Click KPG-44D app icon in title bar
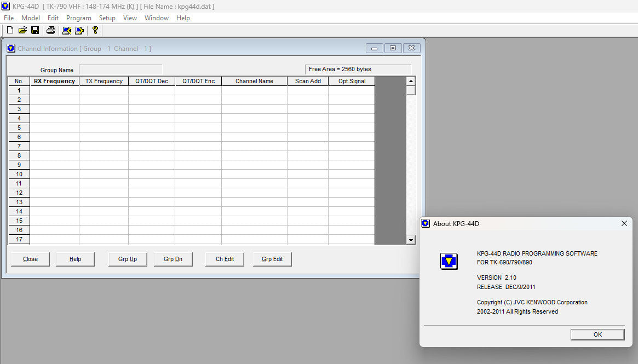The width and height of the screenshot is (638, 364). [x=5, y=6]
